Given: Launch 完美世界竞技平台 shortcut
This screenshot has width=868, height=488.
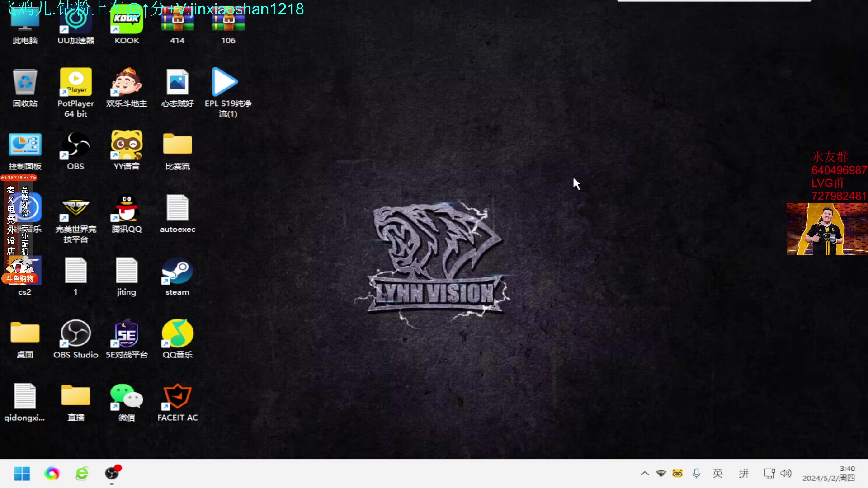Looking at the screenshot, I should point(76,219).
